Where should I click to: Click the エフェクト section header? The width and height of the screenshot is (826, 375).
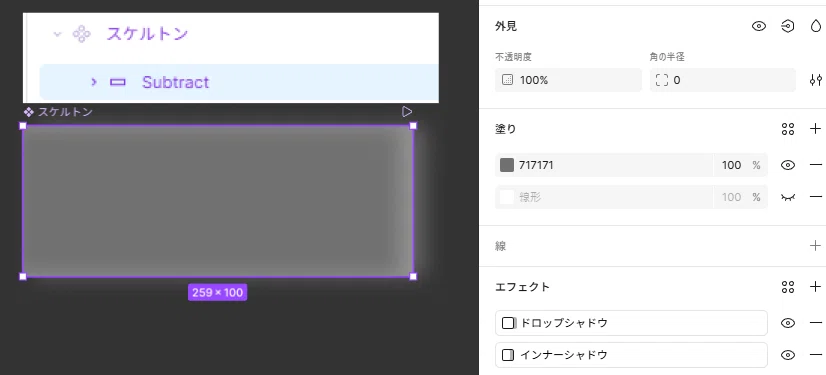coord(523,287)
